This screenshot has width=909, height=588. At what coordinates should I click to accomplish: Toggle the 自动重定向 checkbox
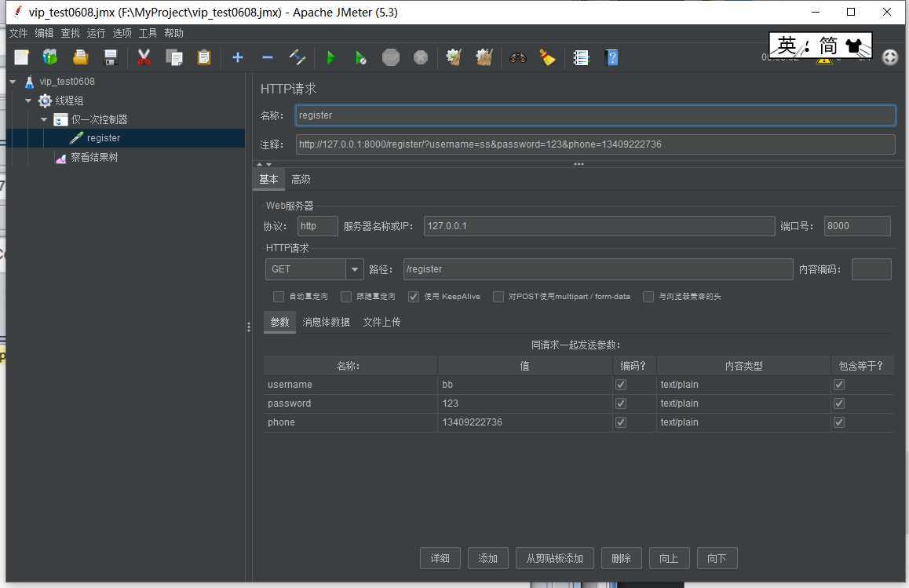pyautogui.click(x=278, y=296)
